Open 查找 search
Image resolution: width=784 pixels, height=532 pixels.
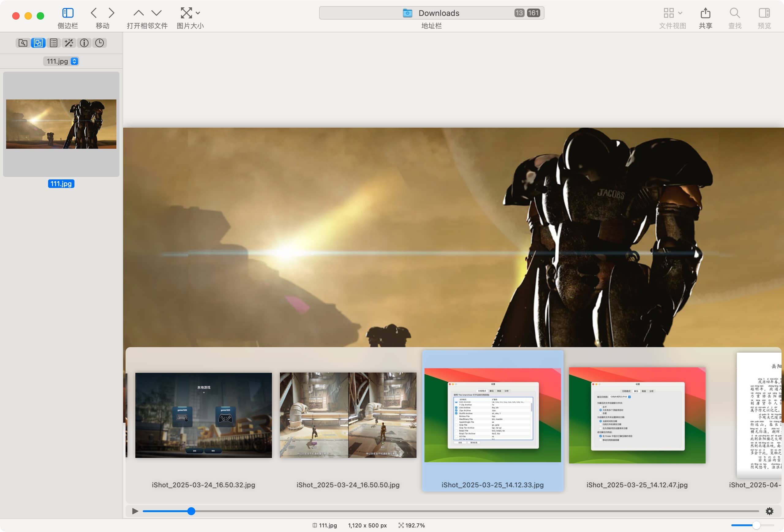(x=735, y=13)
